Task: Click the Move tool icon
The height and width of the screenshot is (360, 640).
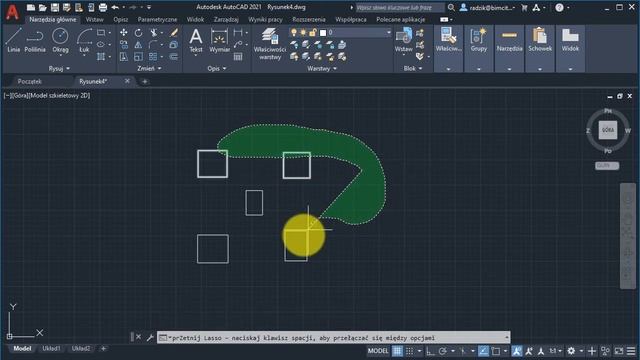Action: pos(124,32)
